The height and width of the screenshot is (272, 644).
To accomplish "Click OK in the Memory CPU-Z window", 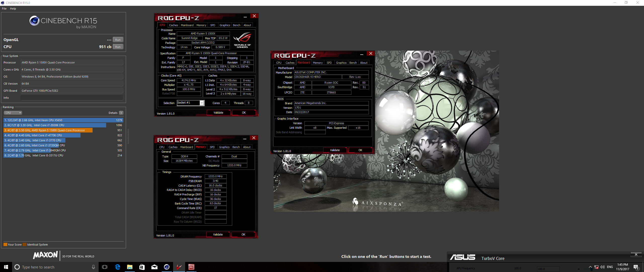I will tap(243, 234).
